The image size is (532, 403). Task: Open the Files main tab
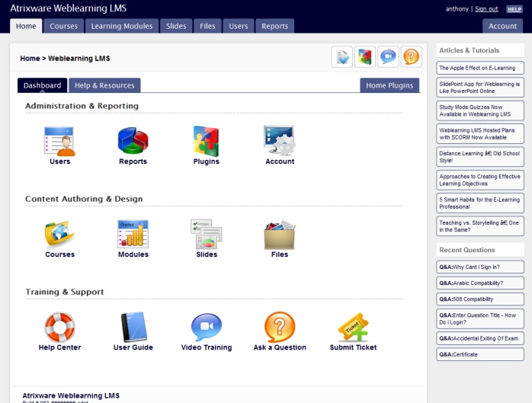[207, 26]
